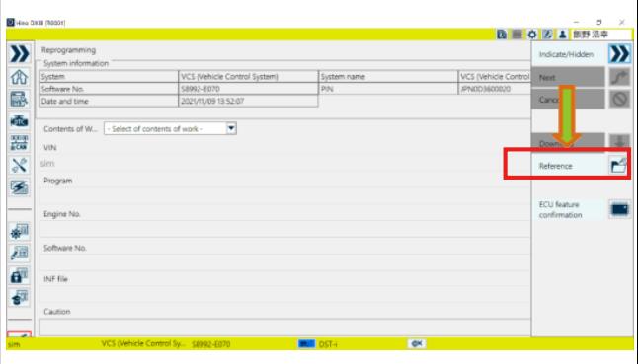Click the dropdown arrow for Contents of Work

tap(231, 129)
